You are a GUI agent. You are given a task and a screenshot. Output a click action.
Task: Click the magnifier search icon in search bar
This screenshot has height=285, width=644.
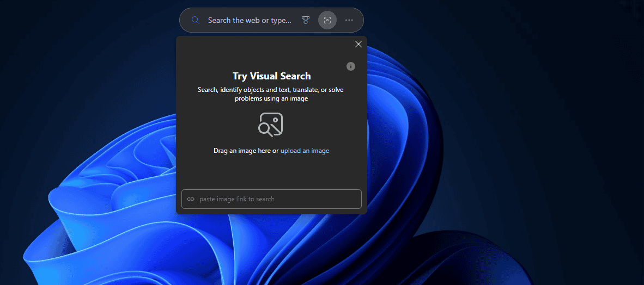coord(196,20)
